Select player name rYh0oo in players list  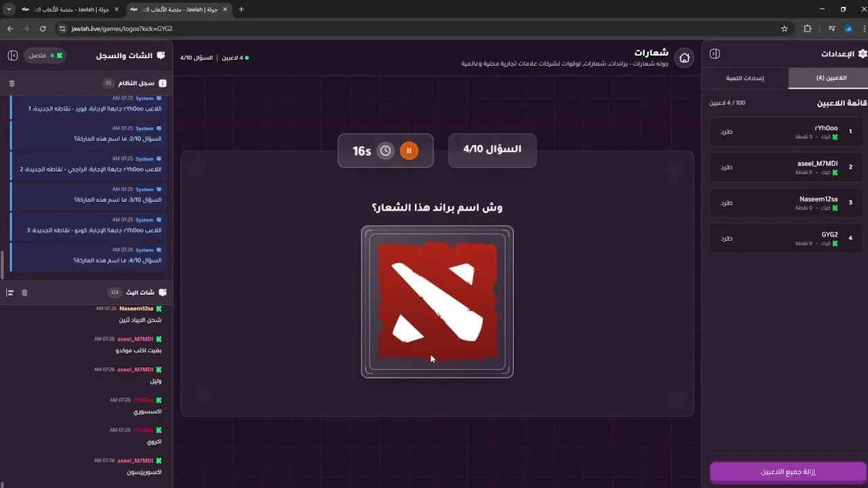(x=826, y=128)
